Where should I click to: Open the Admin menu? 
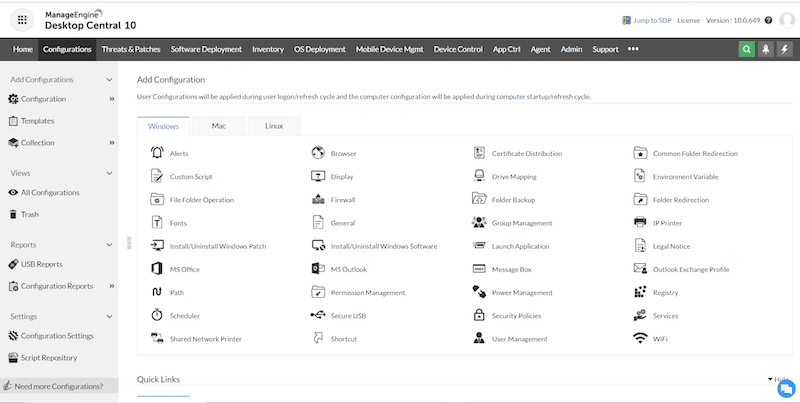point(571,49)
